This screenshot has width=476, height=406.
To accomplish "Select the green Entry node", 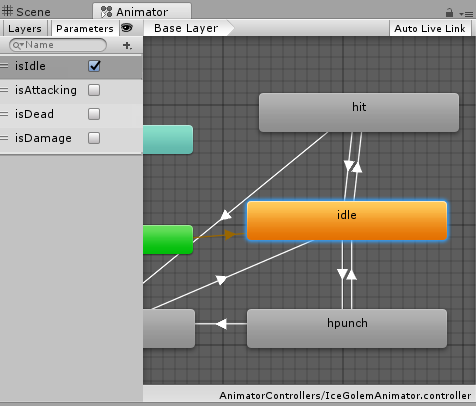I will (168, 240).
